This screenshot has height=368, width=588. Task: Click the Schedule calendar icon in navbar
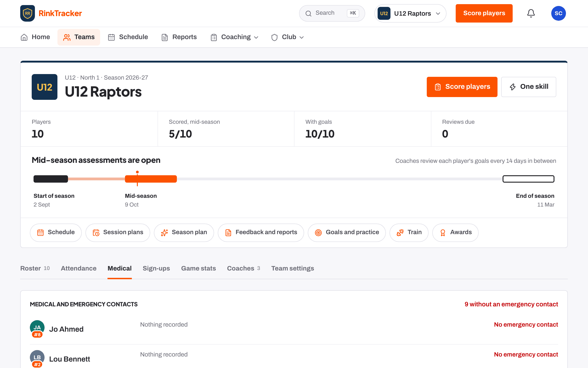coord(111,37)
